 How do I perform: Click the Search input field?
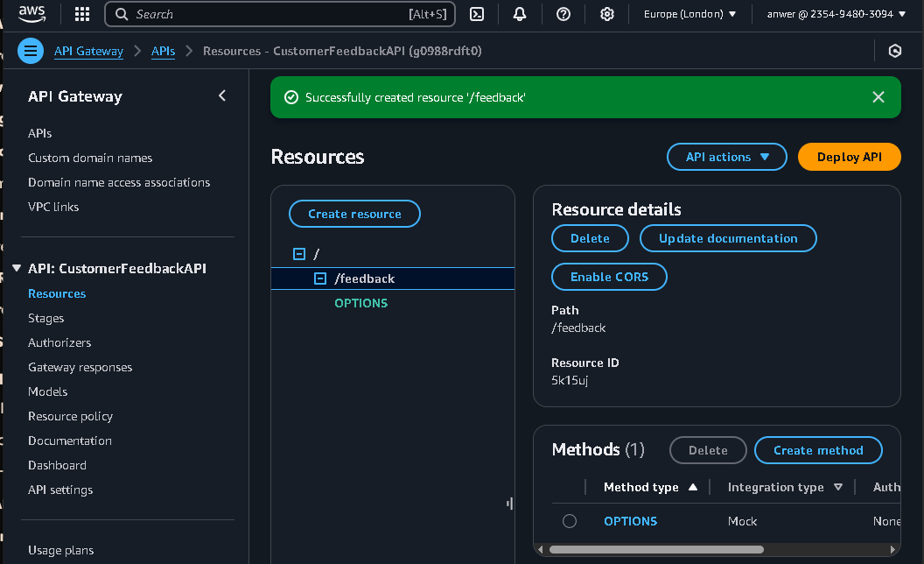280,14
